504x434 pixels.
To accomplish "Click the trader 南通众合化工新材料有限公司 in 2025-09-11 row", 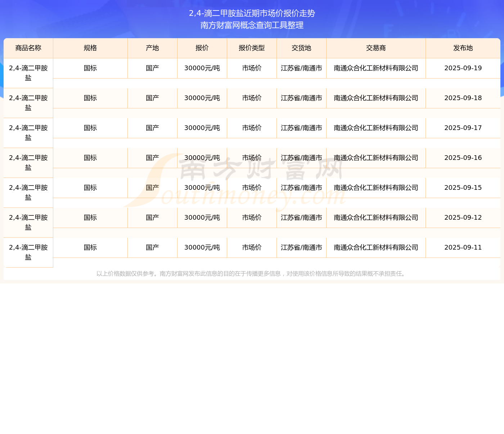I will point(376,247).
